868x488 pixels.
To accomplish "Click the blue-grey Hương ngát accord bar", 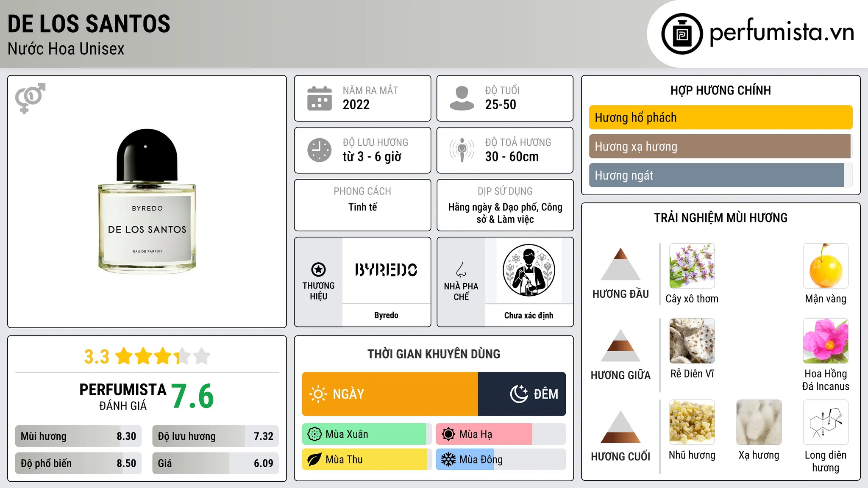I will pos(717,175).
